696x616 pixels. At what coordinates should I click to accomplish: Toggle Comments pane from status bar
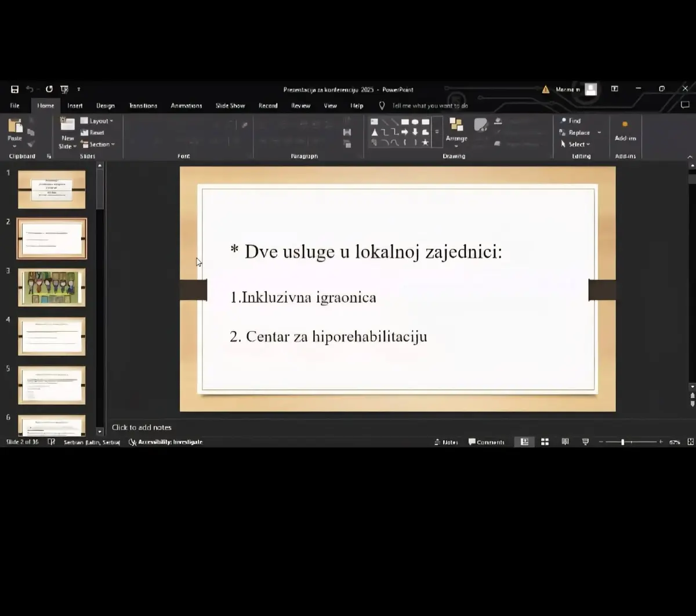click(486, 442)
